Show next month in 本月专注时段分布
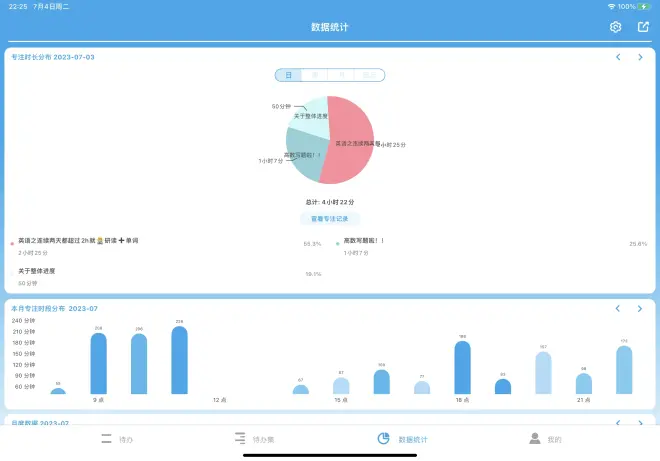660x461 pixels. coord(640,308)
